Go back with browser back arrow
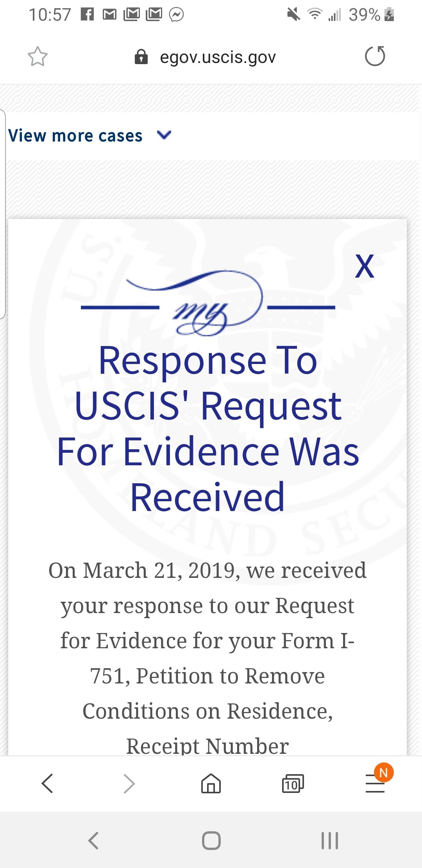The image size is (422, 868). [47, 783]
